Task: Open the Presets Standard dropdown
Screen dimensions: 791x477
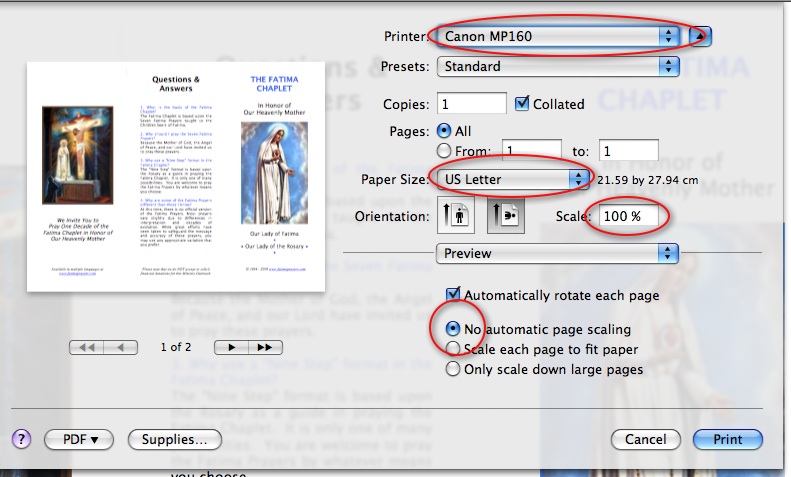Action: tap(558, 66)
